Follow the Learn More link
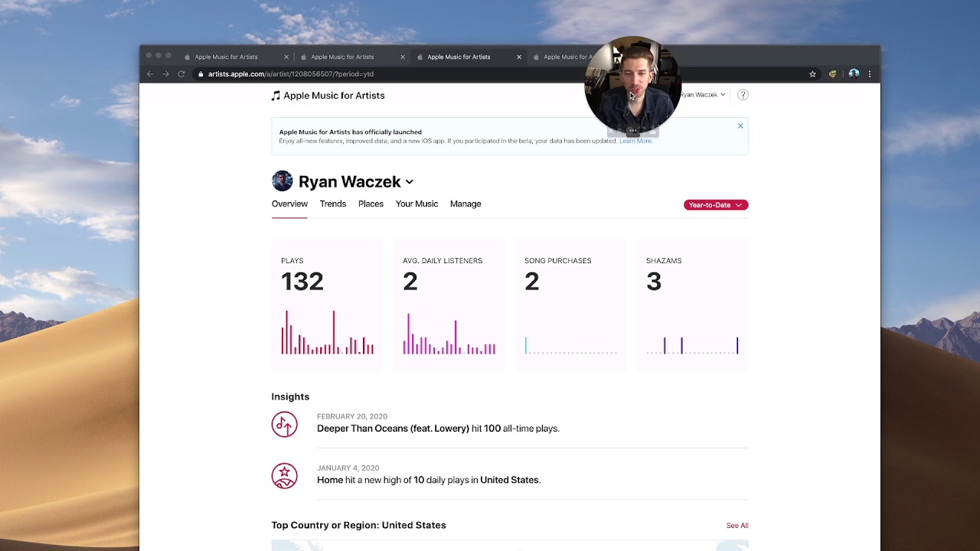 (635, 141)
